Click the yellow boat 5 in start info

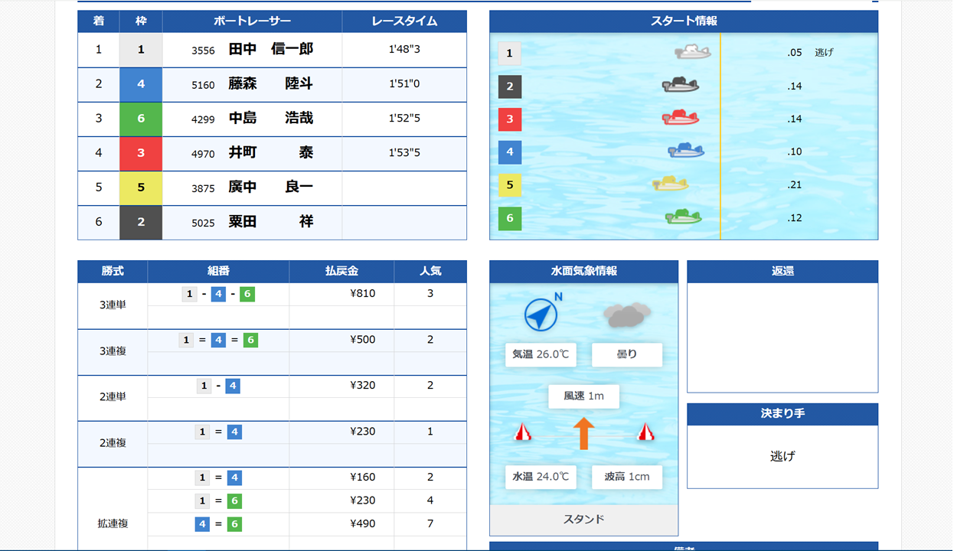(x=671, y=184)
